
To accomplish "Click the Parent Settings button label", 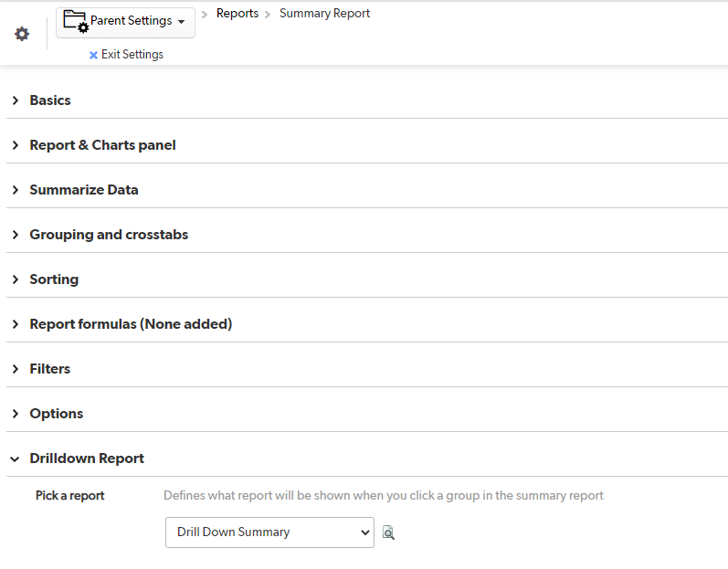I will point(131,21).
